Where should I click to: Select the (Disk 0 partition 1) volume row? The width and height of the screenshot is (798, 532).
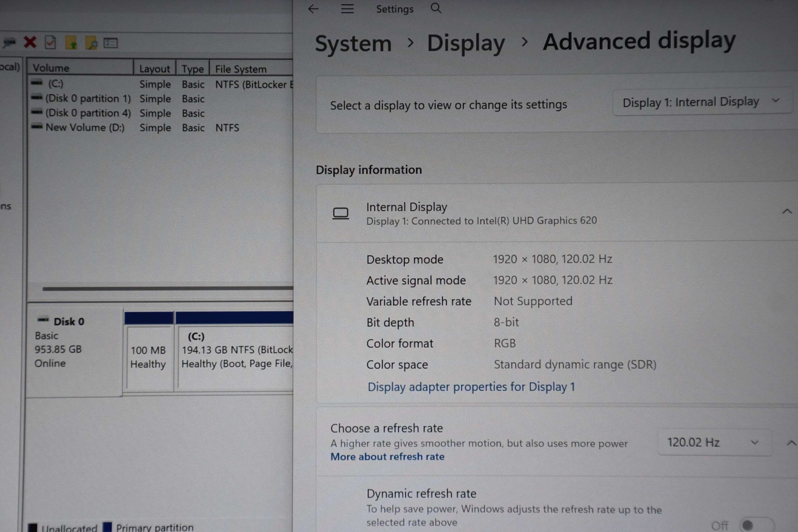click(161, 98)
